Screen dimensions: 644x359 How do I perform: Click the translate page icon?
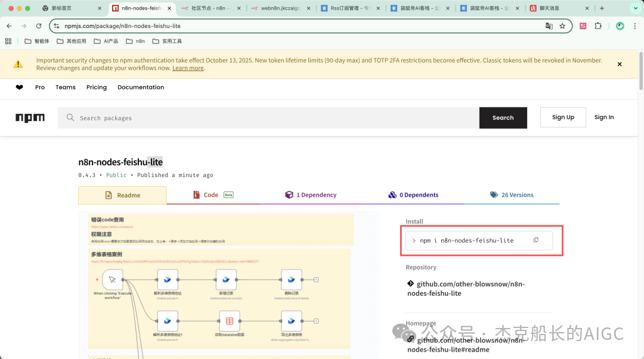pyautogui.click(x=549, y=26)
